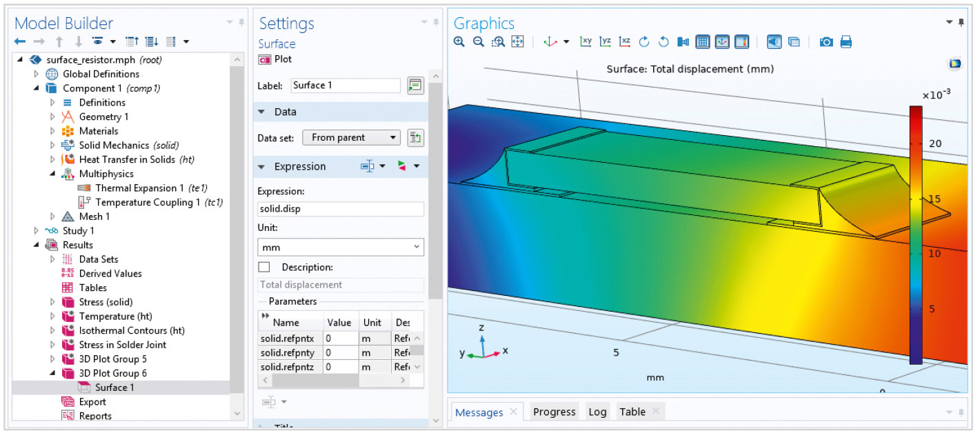
Task: Click the Move Up arrow in Model Builder
Action: [x=59, y=42]
